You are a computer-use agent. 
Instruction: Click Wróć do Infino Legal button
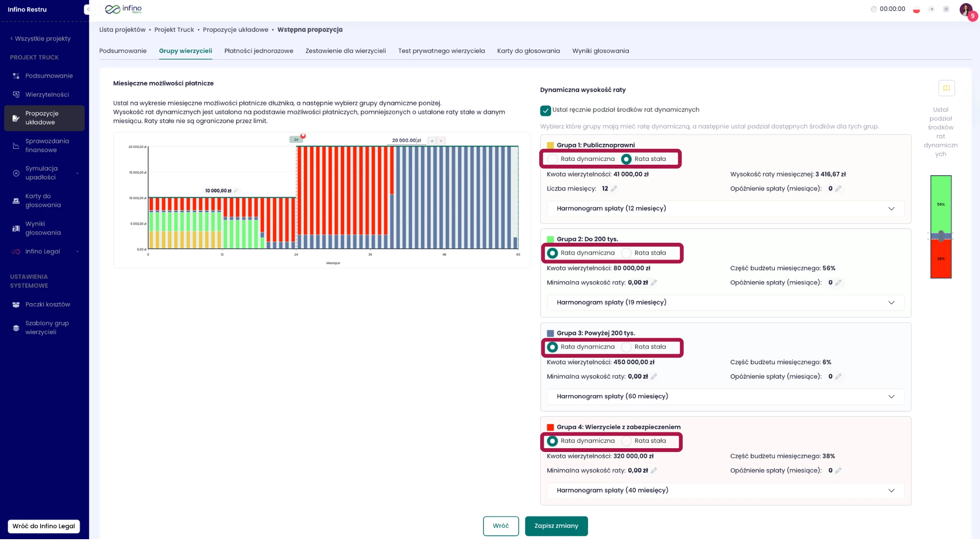tap(44, 526)
